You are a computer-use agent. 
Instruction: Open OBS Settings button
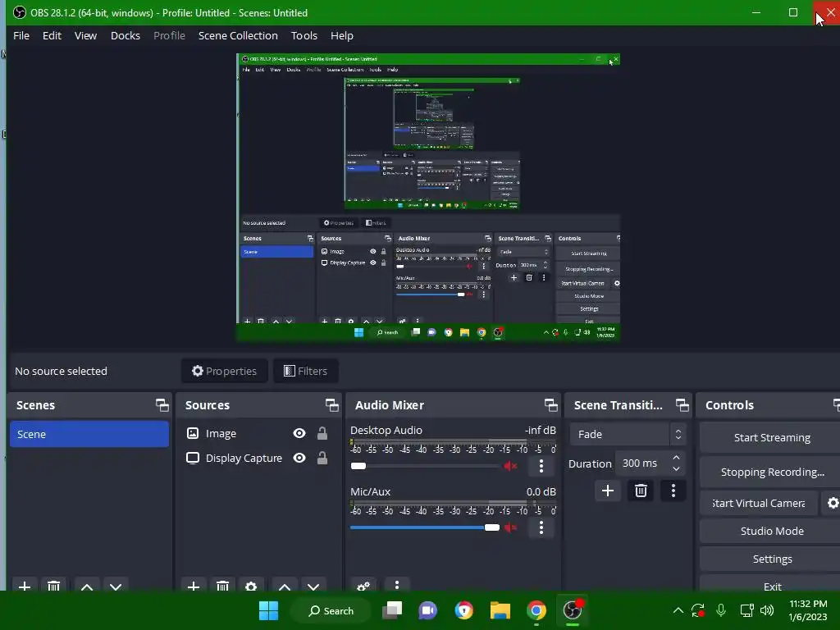point(771,559)
